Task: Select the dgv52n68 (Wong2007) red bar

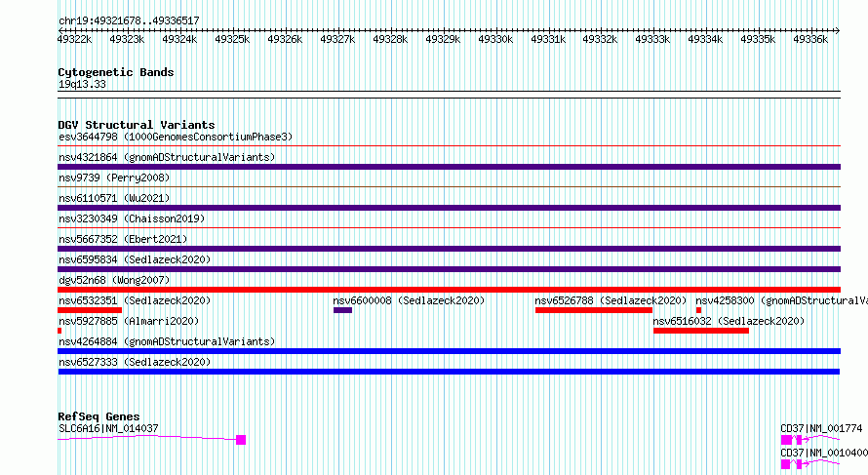Action: tap(449, 290)
